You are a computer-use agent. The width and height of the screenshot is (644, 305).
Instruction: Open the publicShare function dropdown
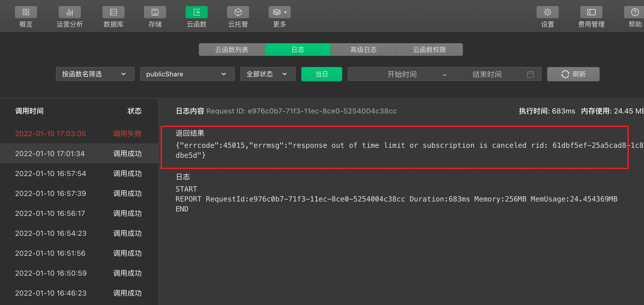[187, 74]
